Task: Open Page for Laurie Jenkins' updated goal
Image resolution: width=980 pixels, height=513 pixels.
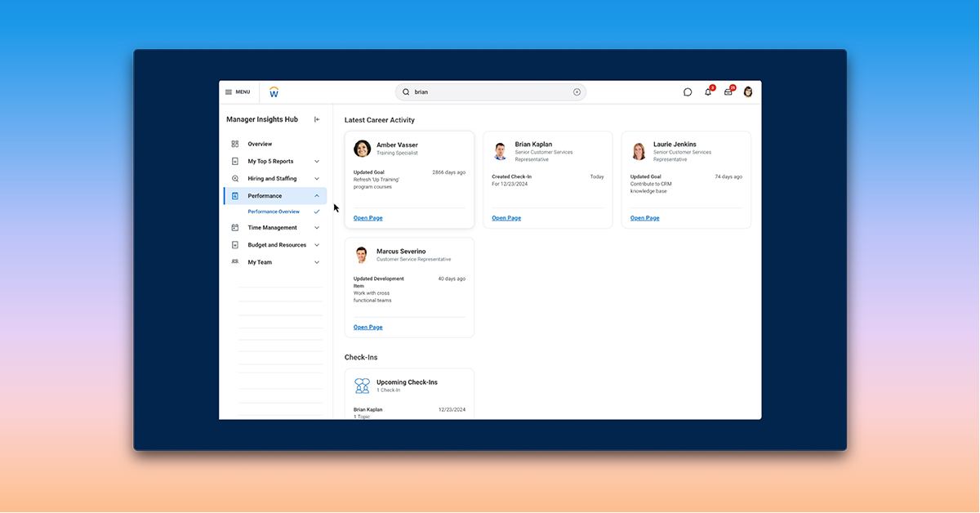Action: [x=644, y=218]
